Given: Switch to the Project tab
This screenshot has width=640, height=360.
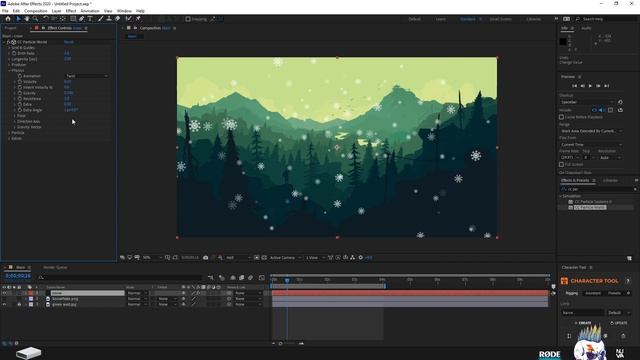Looking at the screenshot, I should [11, 28].
